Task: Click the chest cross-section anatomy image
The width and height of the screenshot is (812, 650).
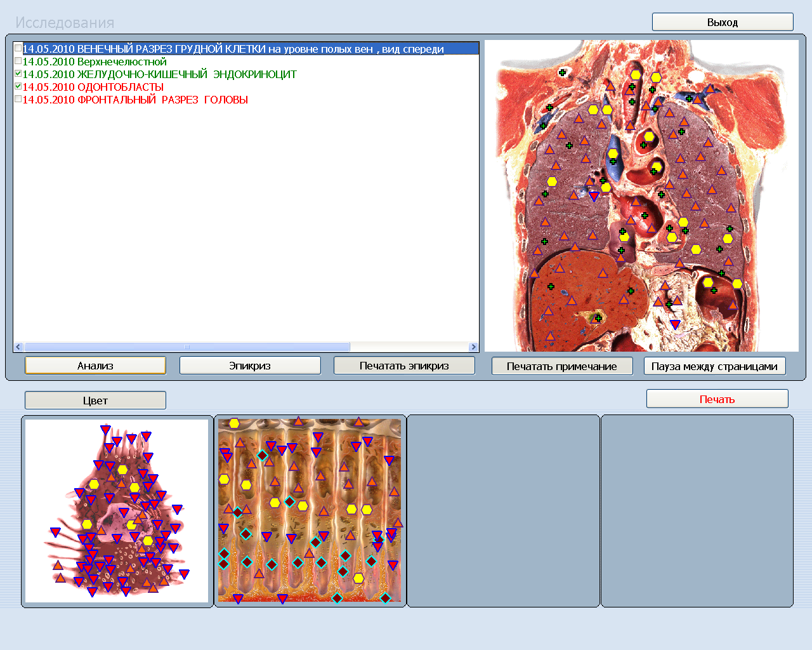Action: point(641,196)
